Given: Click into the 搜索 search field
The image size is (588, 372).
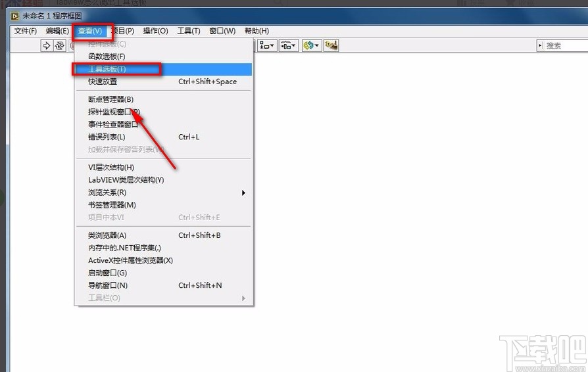Looking at the screenshot, I should coord(566,46).
